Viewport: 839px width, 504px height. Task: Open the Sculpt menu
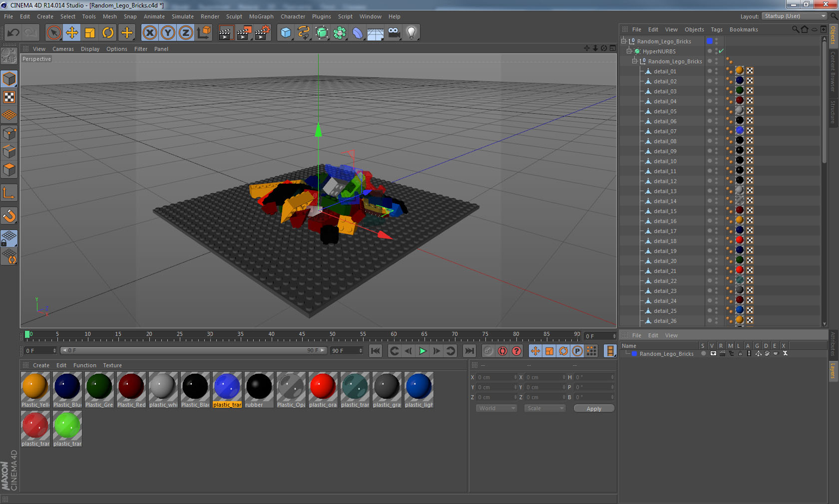pos(234,16)
